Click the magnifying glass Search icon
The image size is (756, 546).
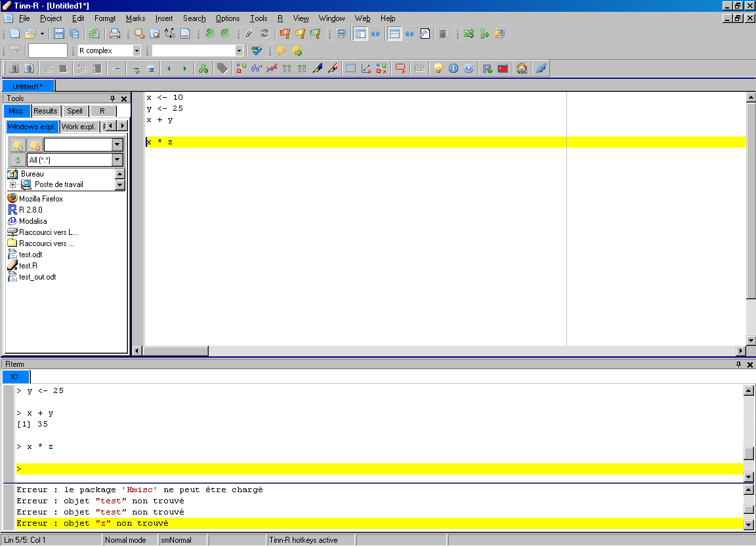(x=140, y=33)
